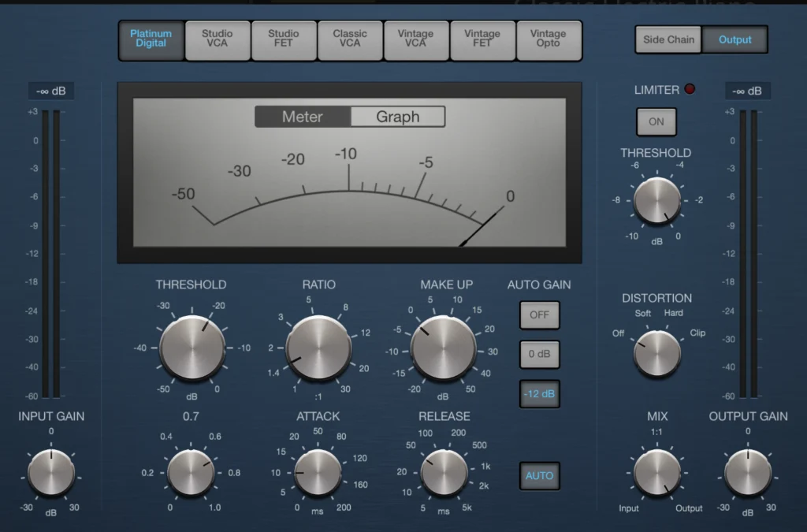Select the Classic VCA model tab
Viewport: 807px width, 532px height.
coord(350,41)
